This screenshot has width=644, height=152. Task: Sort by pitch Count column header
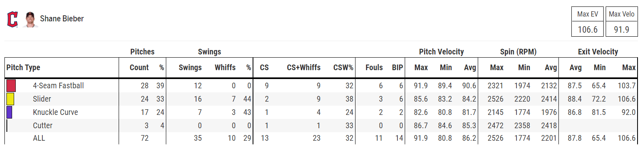click(x=139, y=67)
